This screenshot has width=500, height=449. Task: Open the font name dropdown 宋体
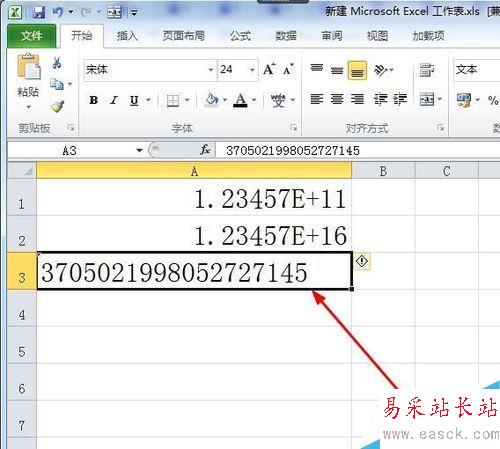211,70
